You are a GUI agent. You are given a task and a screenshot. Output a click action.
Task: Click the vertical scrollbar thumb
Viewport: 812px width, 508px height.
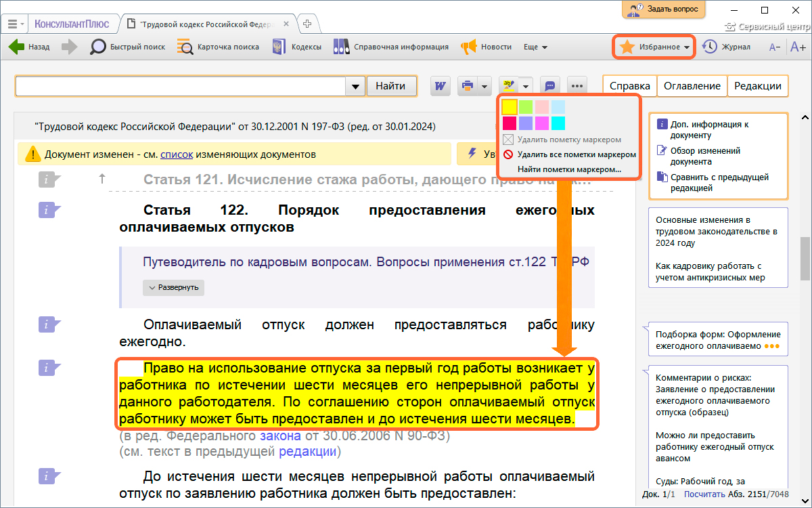click(805, 258)
